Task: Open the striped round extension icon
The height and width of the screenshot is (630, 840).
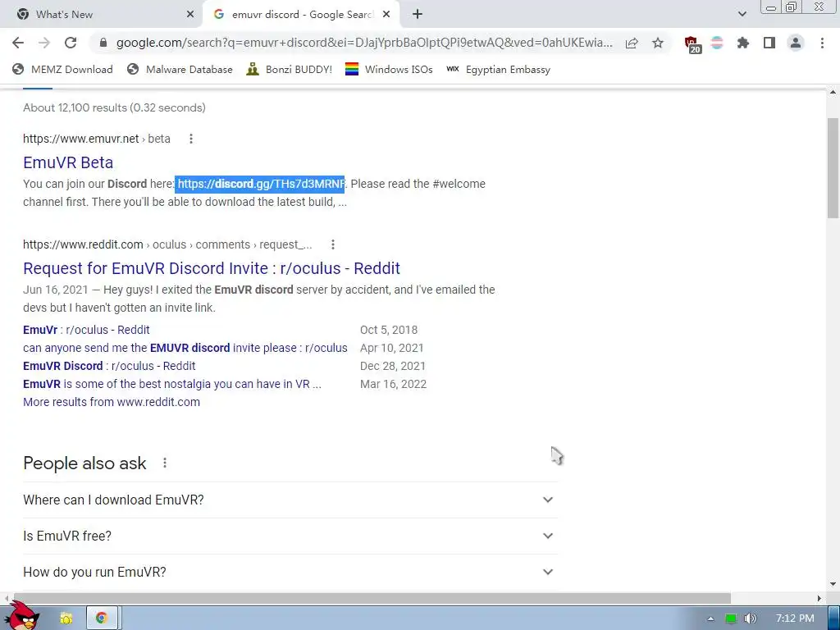Action: (717, 43)
